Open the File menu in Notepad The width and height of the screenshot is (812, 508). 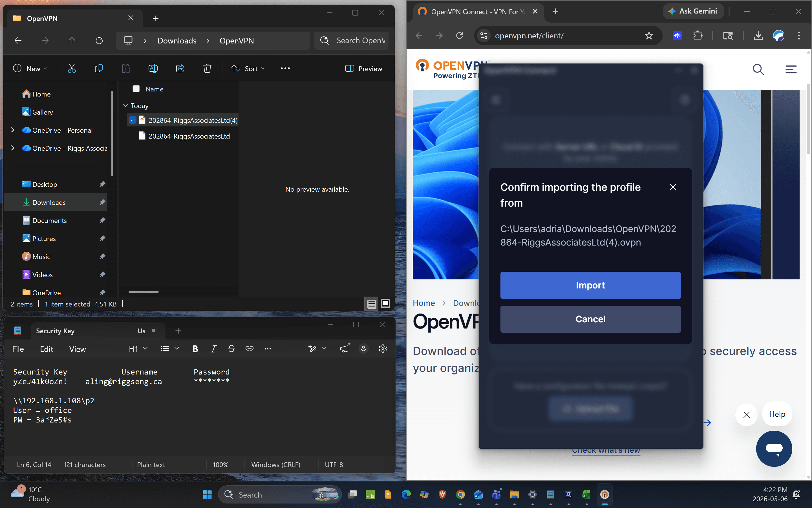click(x=18, y=349)
